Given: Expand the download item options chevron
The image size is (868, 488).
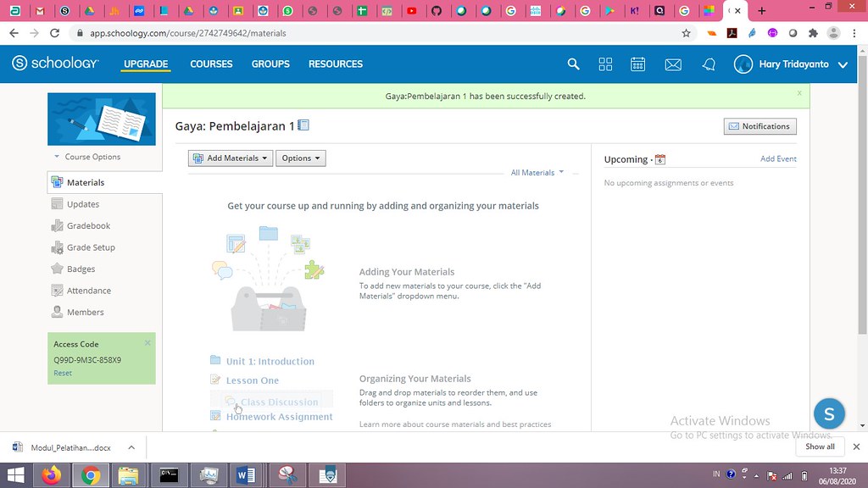Looking at the screenshot, I should [131, 447].
